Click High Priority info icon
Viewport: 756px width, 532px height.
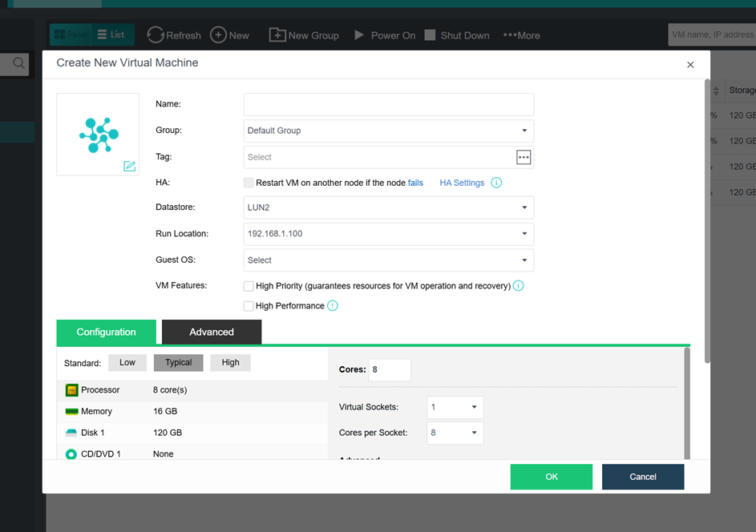518,286
